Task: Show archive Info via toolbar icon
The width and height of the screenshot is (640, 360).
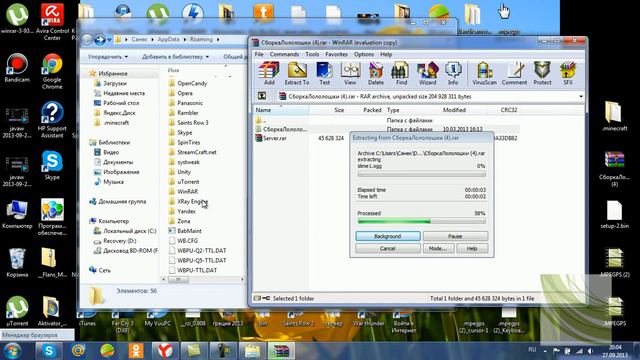Action: 453,73
